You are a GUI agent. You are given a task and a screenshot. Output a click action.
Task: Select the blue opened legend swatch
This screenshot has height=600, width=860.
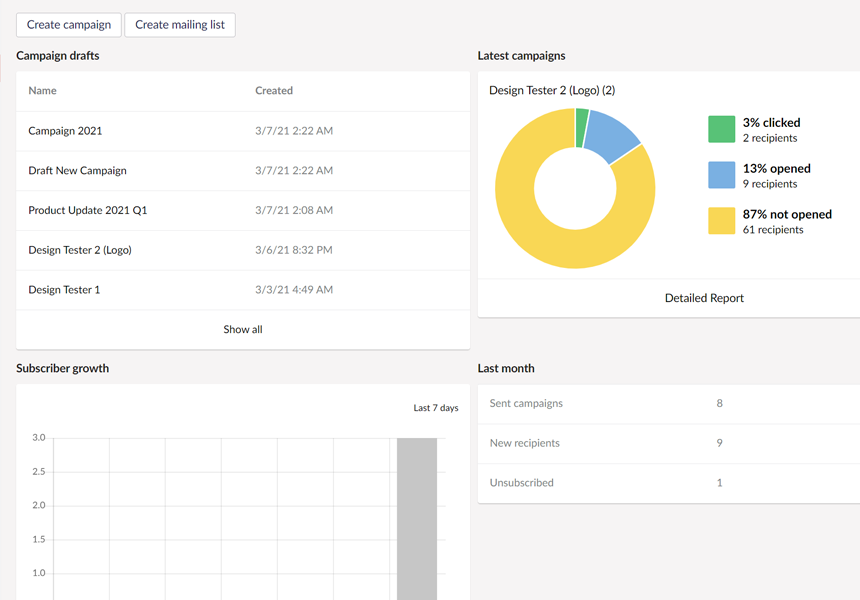[721, 175]
